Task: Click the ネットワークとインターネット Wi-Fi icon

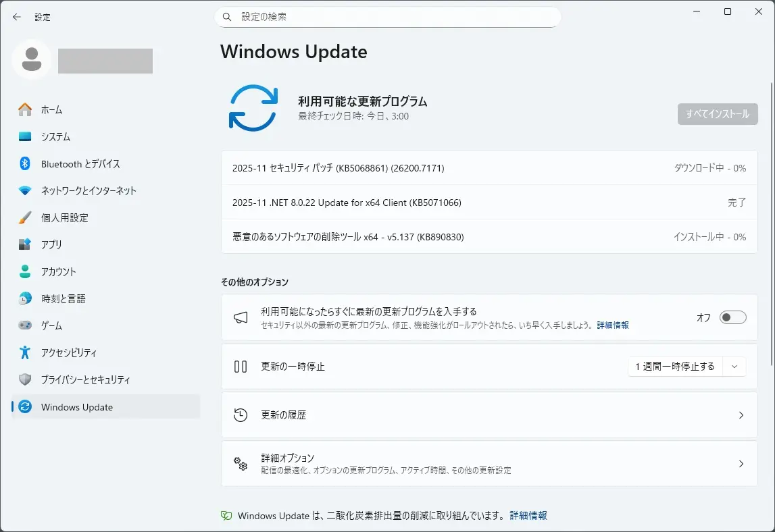Action: pyautogui.click(x=25, y=190)
